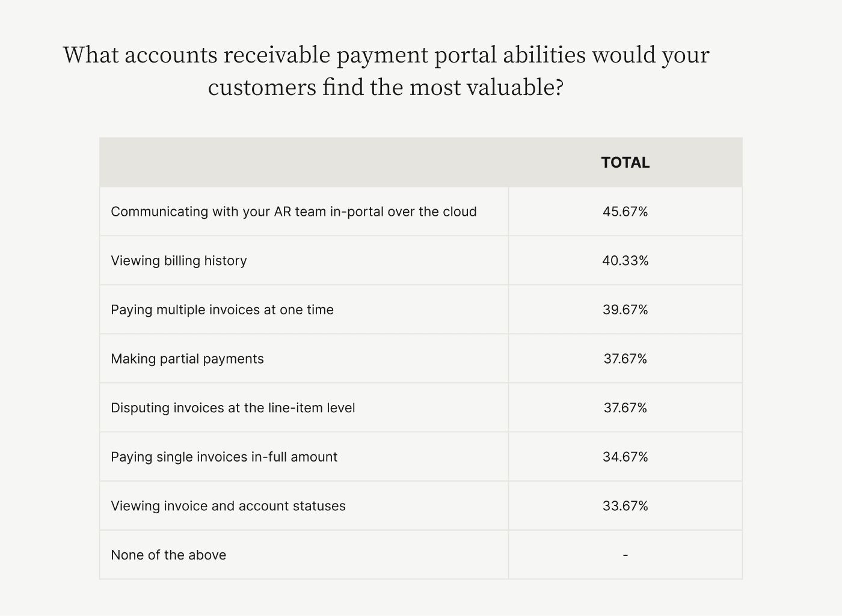Select the 'Making partial payments' row label
This screenshot has height=616, width=842.
tap(187, 359)
